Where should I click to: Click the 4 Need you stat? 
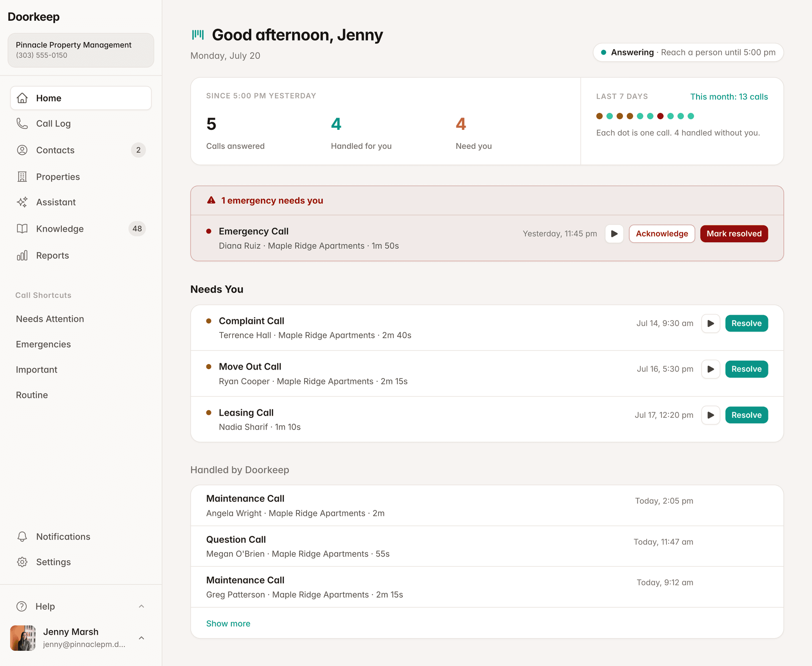point(474,133)
